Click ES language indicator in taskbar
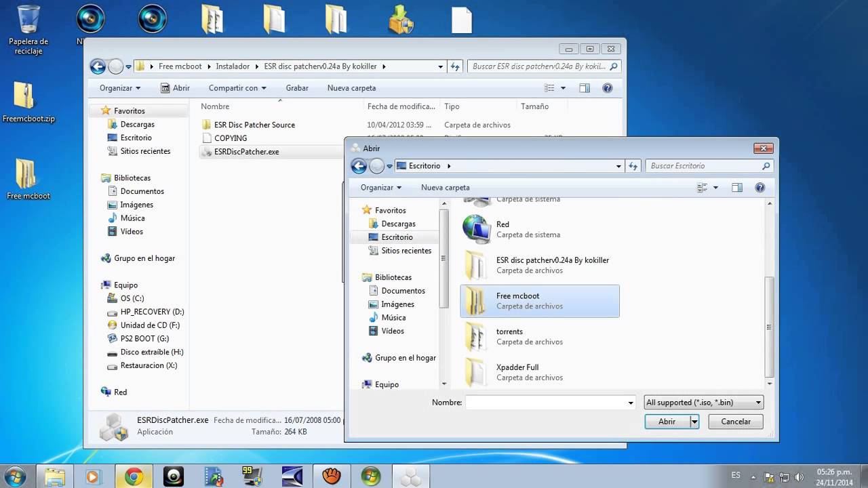The width and height of the screenshot is (868, 488). tap(736, 476)
